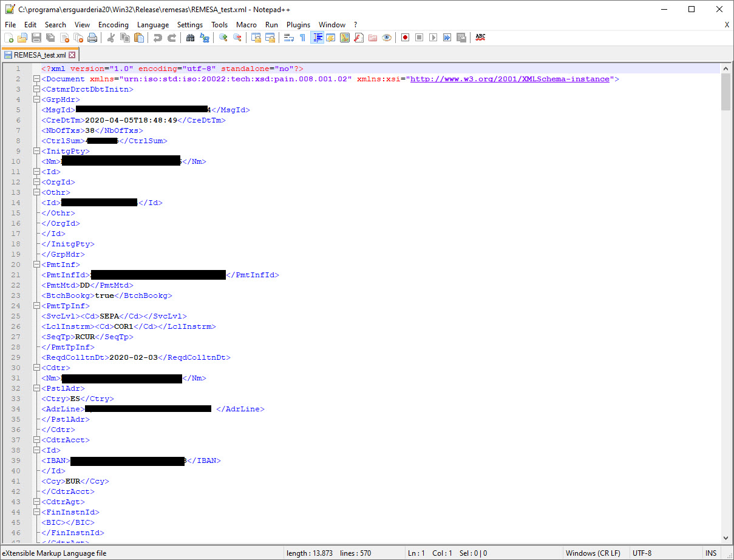The height and width of the screenshot is (560, 734).
Task: Toggle synchronized vertical scrolling
Action: click(x=256, y=38)
